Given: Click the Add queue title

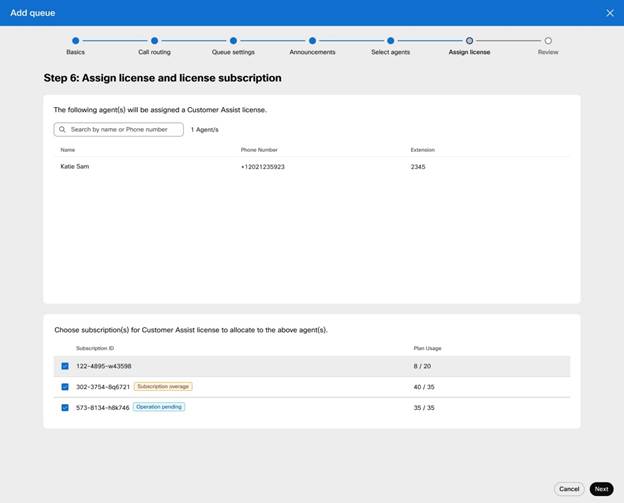Looking at the screenshot, I should [x=33, y=13].
